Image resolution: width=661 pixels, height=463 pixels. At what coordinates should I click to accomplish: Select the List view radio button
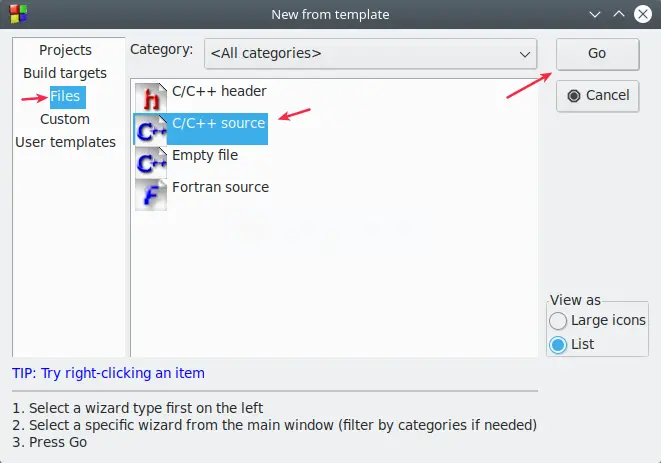(558, 344)
